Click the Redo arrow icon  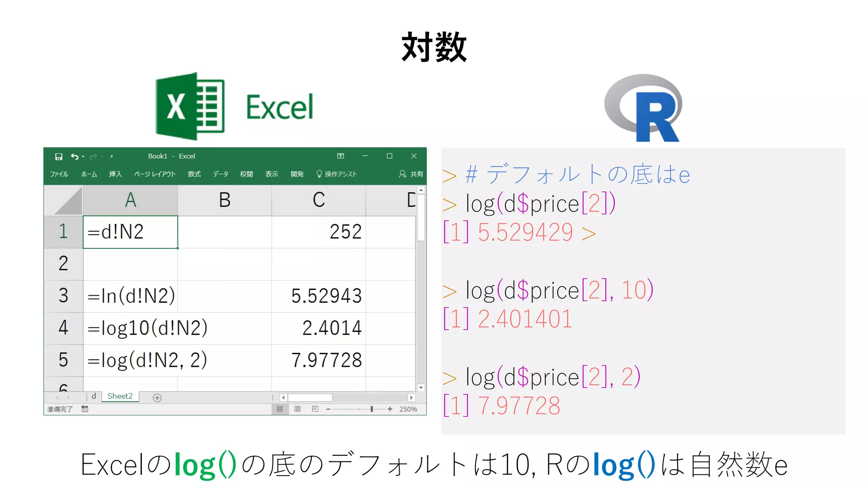(94, 156)
